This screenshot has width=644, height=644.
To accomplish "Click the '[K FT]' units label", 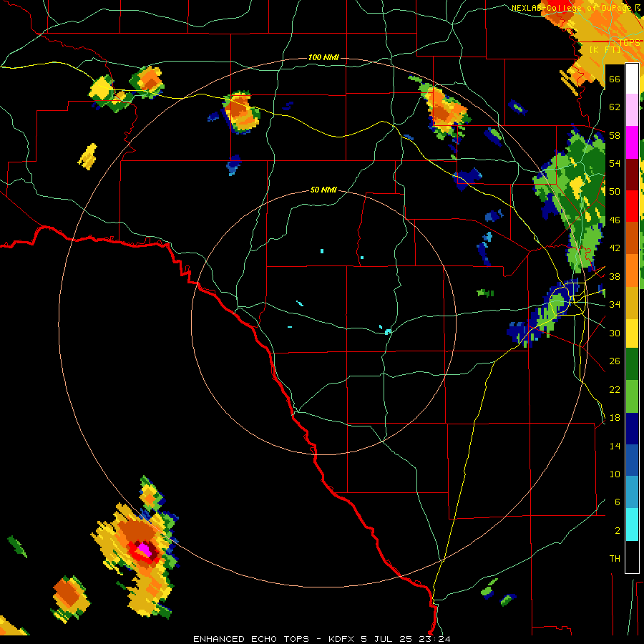I will (605, 49).
